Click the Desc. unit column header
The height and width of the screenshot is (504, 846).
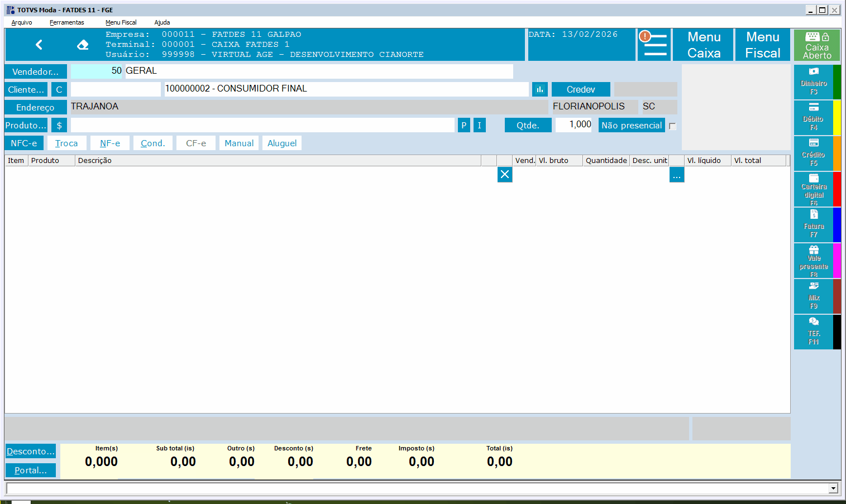click(649, 160)
